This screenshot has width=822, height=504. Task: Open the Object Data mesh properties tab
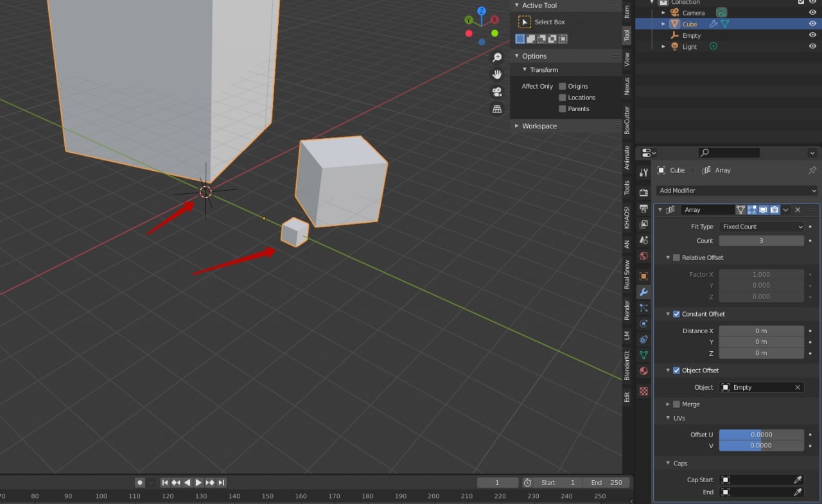[643, 355]
